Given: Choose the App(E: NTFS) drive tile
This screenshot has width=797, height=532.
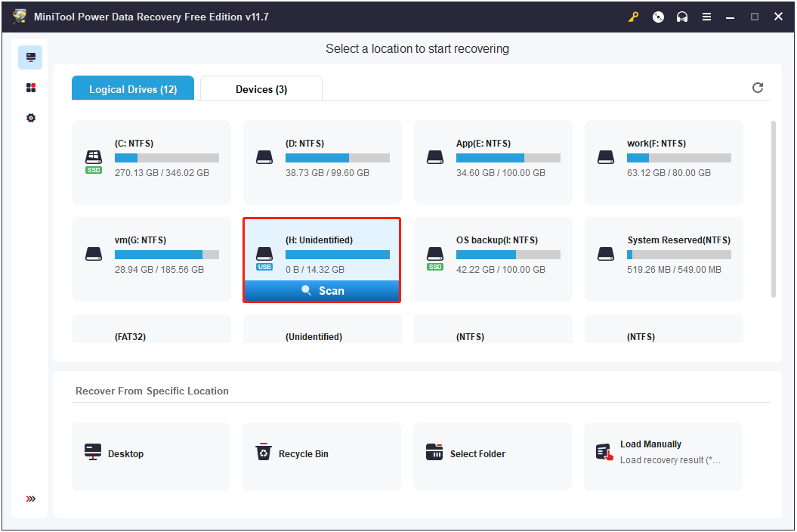Looking at the screenshot, I should 493,162.
